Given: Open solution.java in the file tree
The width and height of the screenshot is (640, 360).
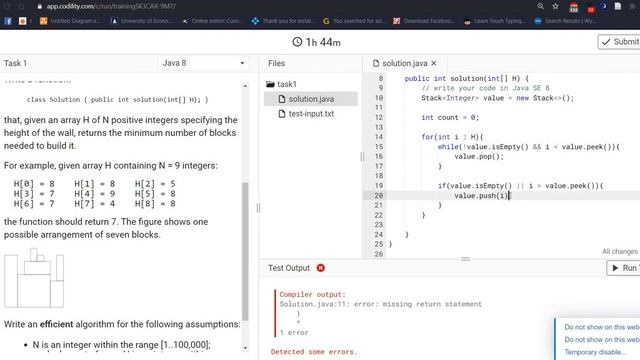Looking at the screenshot, I should tap(311, 99).
